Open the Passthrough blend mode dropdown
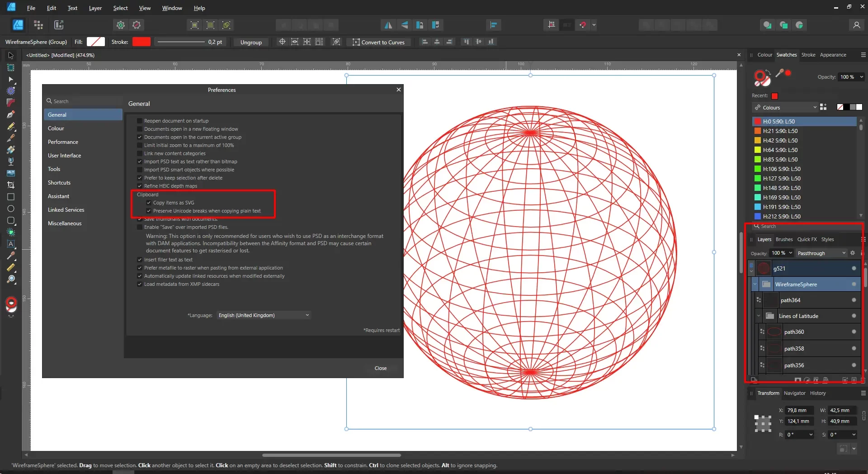The width and height of the screenshot is (868, 474). (821, 253)
